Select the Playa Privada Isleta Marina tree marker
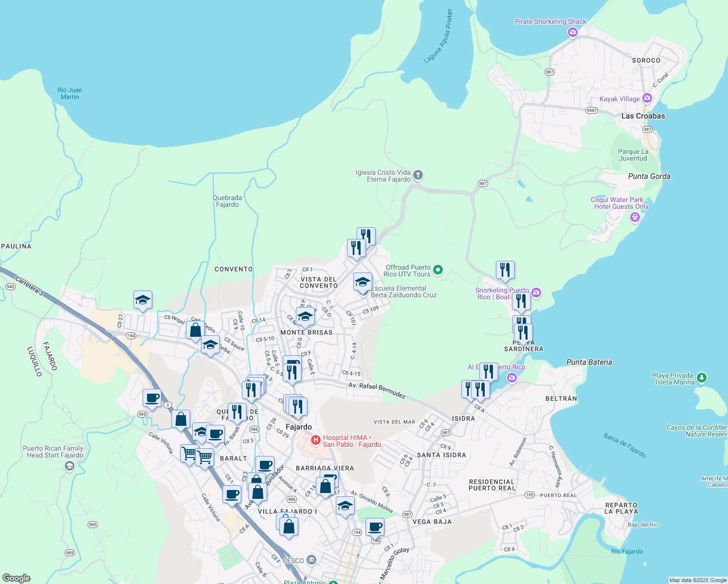728x584 pixels. coord(701,378)
